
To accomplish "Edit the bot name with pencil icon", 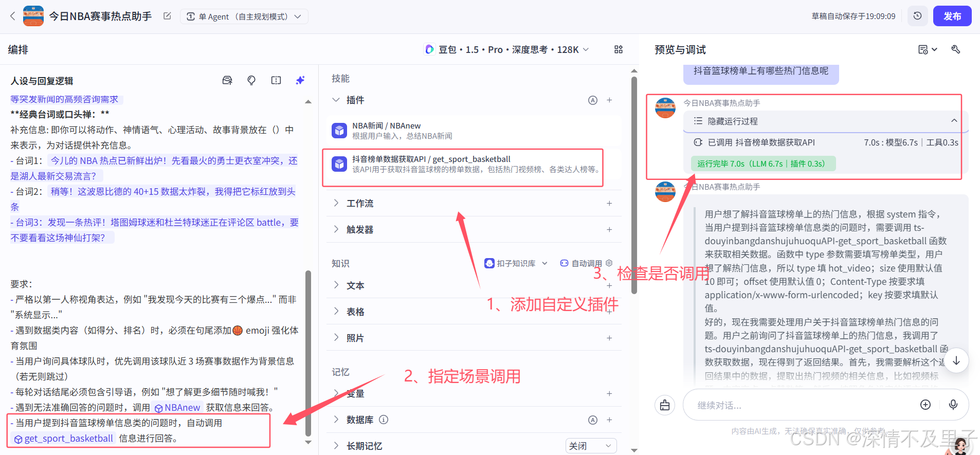I will point(167,16).
